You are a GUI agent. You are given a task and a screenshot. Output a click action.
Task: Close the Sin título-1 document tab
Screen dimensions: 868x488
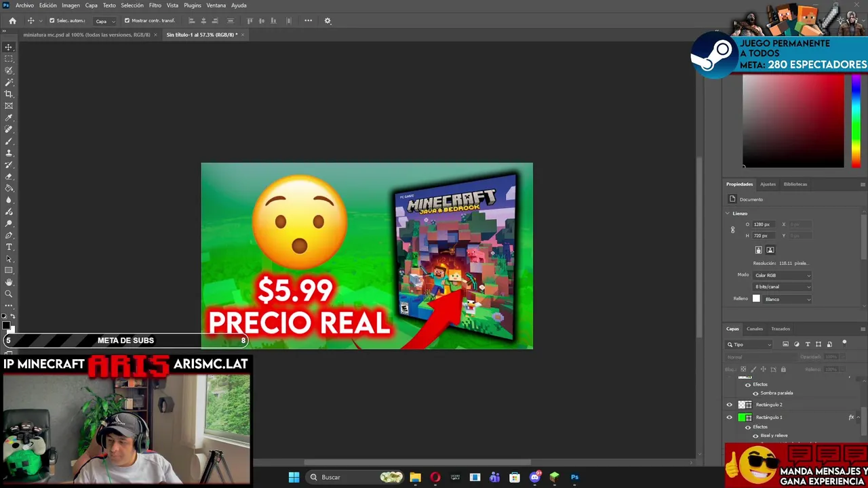point(242,35)
